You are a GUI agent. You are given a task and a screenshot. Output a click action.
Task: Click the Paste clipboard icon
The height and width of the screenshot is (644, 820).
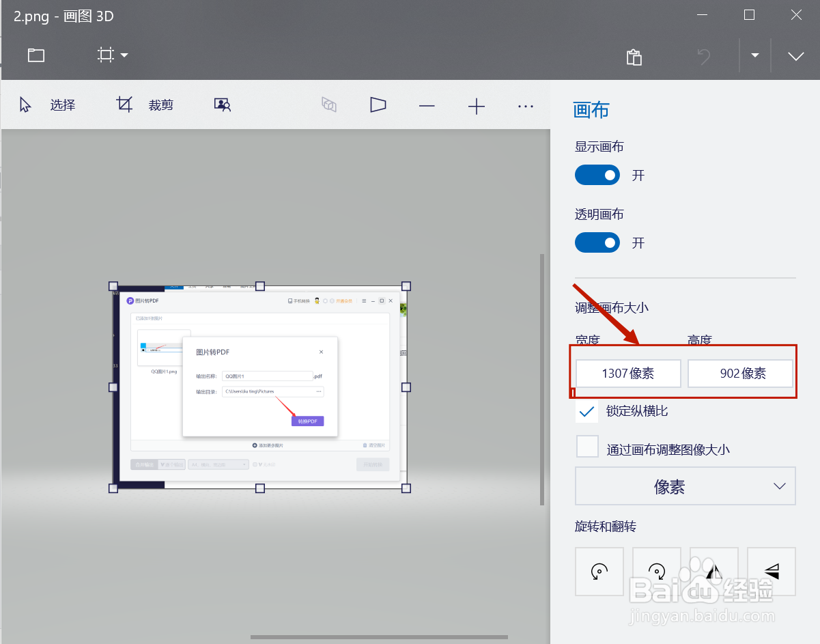click(634, 57)
